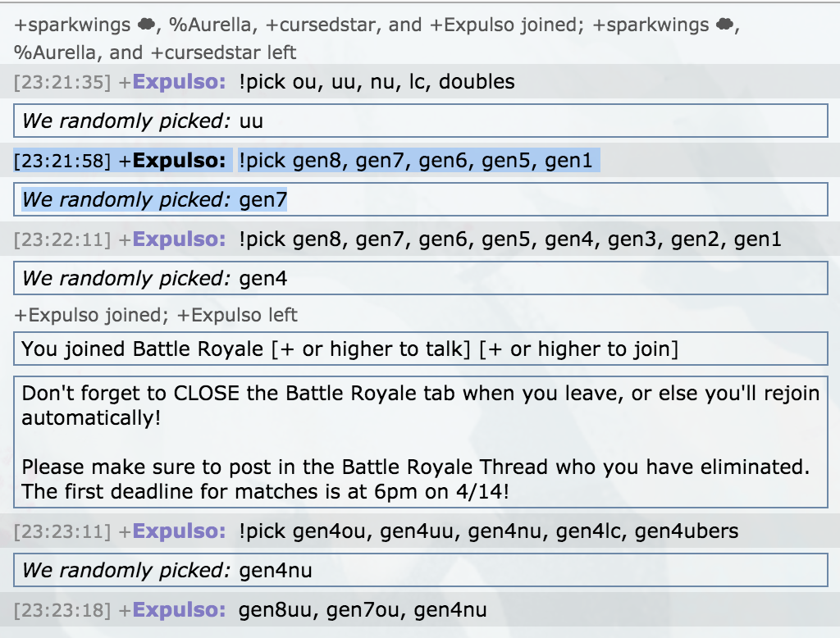Click the cloud icon after first sparkwings
840x638 pixels.
pos(146,25)
